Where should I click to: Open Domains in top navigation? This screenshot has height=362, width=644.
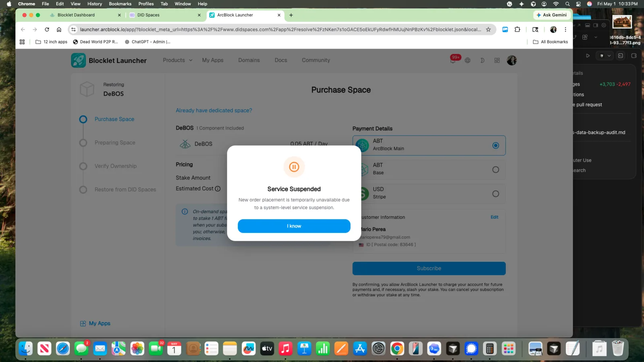point(249,60)
